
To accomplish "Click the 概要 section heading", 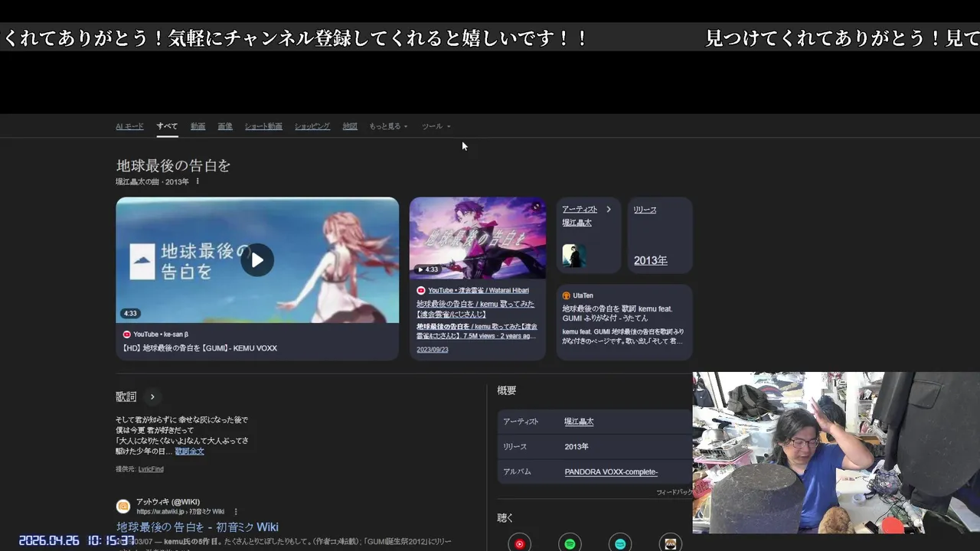I will [507, 390].
